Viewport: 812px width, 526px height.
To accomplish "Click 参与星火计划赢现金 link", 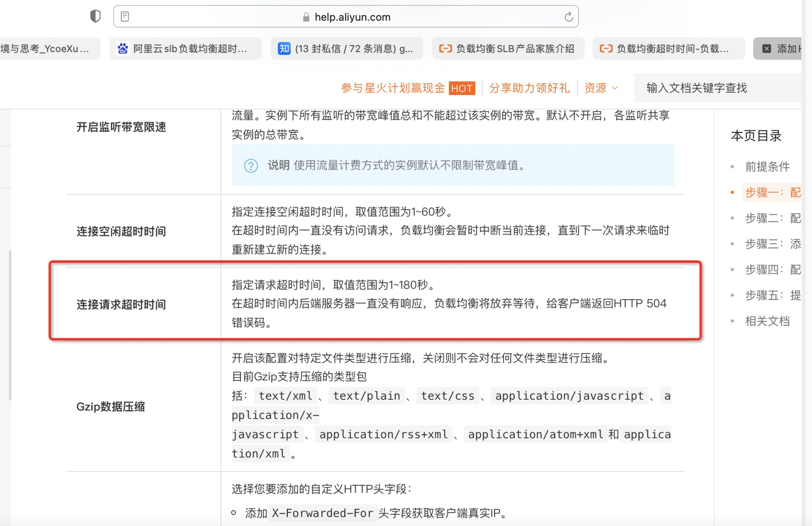I will 393,88.
